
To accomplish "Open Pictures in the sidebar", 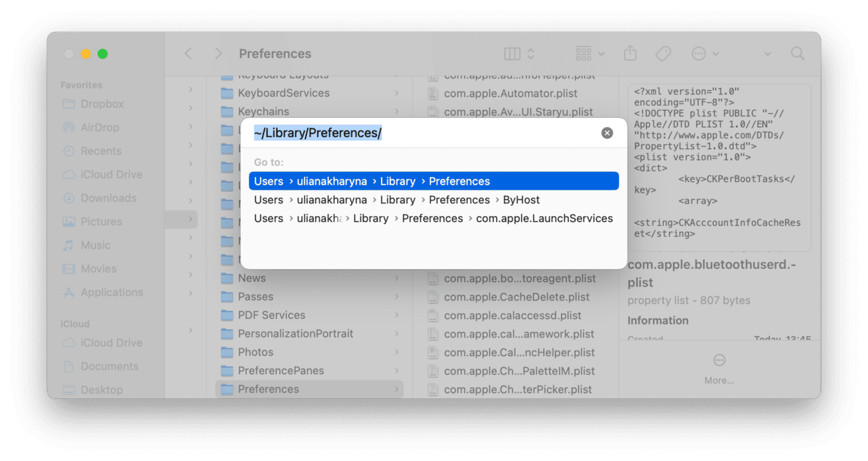I will point(92,221).
